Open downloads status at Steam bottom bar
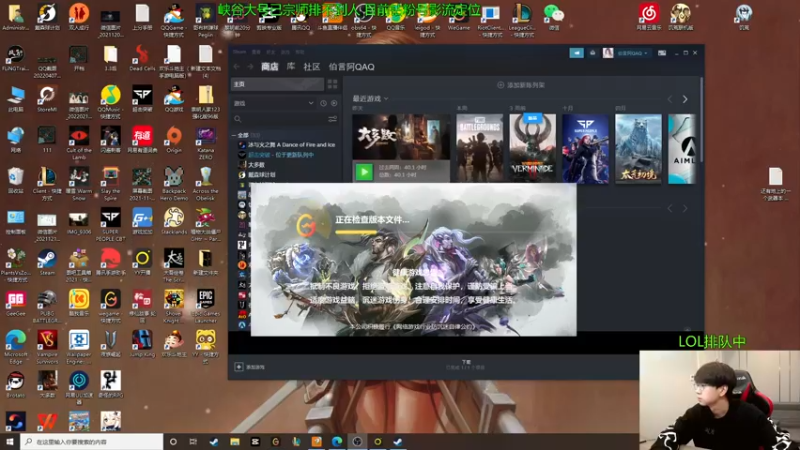800x450 pixels. click(466, 364)
